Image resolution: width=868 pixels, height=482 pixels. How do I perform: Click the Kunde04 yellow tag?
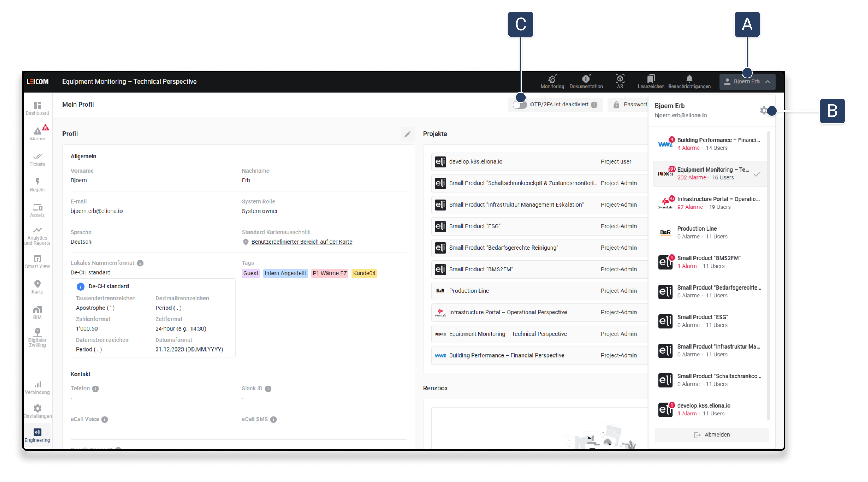(364, 273)
